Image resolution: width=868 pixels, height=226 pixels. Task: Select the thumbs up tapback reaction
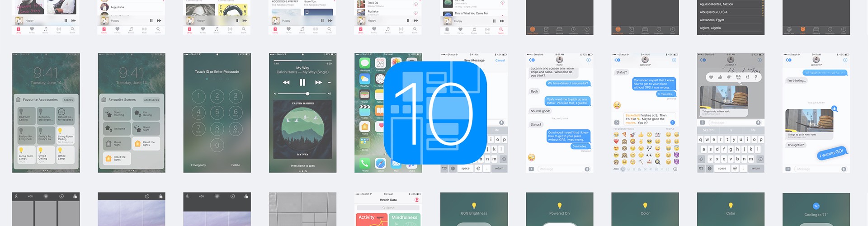720,77
